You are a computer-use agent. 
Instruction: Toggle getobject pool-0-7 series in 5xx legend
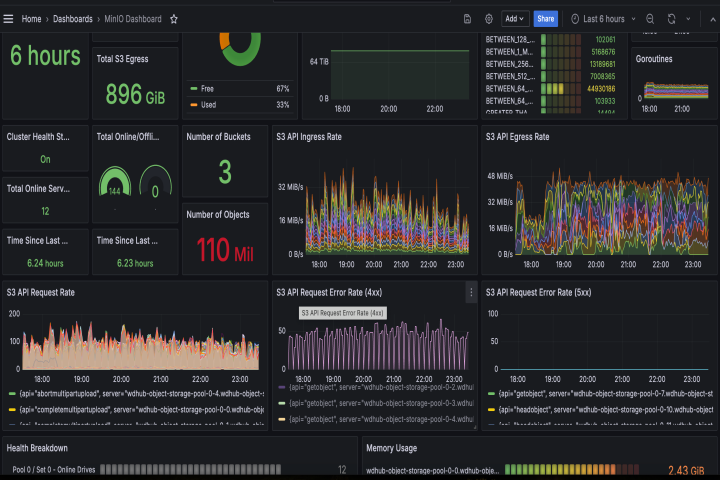click(x=605, y=394)
